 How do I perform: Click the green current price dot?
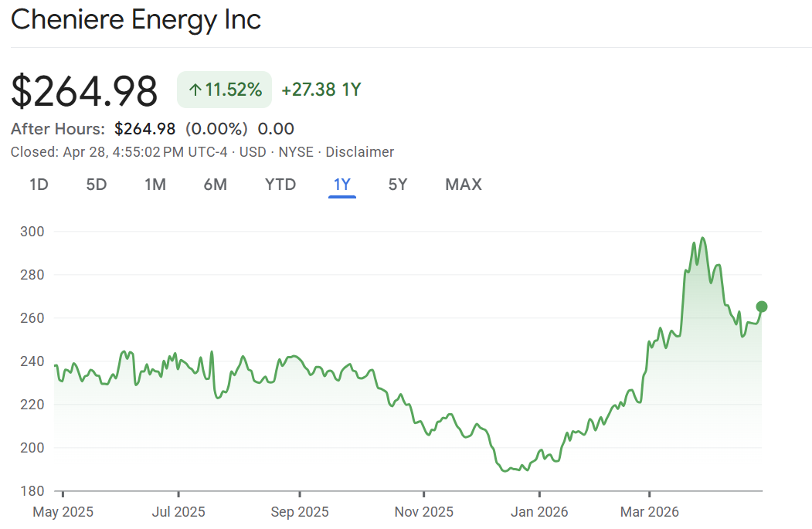coord(761,307)
